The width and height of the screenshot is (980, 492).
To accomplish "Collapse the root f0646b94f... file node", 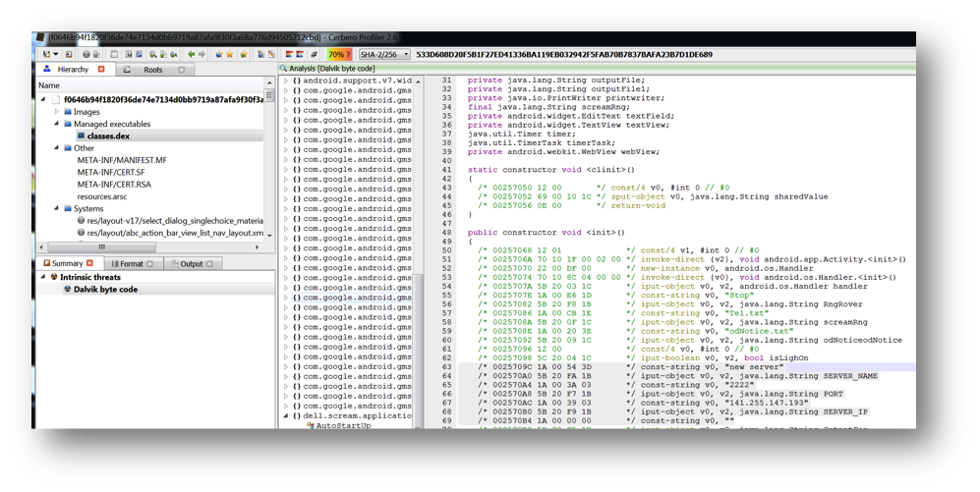I will click(43, 99).
